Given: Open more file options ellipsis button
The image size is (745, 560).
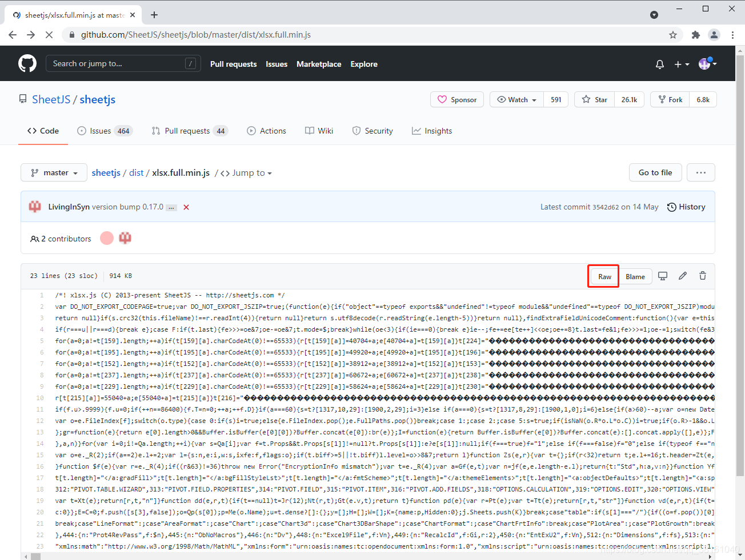Looking at the screenshot, I should (x=701, y=172).
